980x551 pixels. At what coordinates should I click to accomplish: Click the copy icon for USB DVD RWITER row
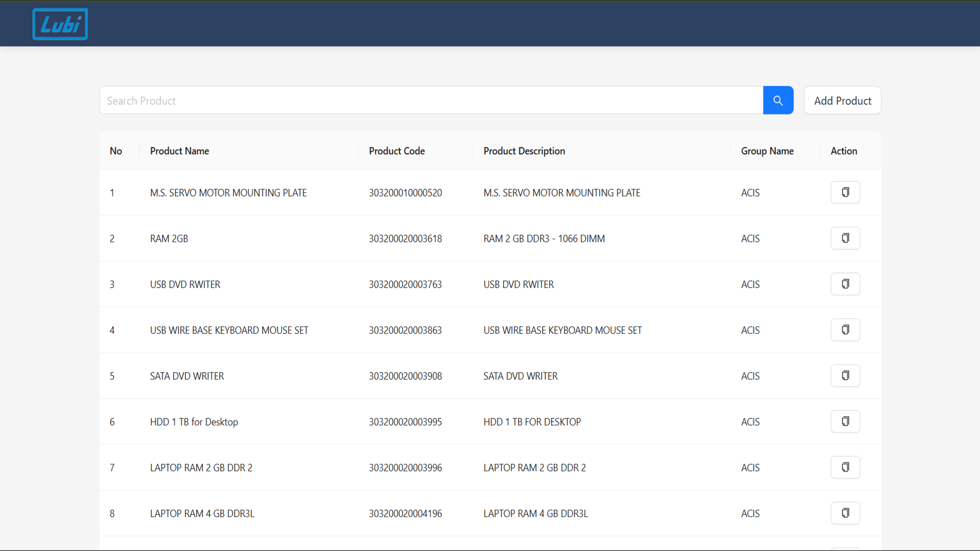coord(845,284)
